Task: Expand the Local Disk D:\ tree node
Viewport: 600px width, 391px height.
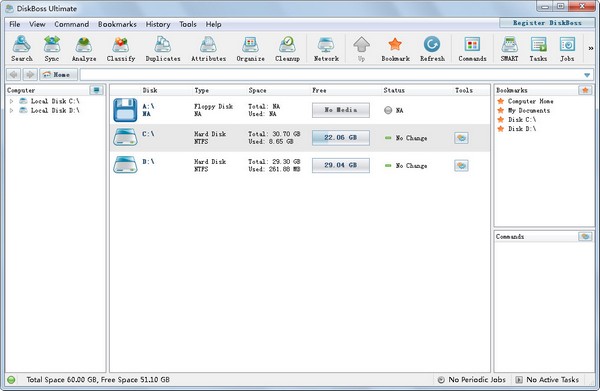Action: (11, 111)
